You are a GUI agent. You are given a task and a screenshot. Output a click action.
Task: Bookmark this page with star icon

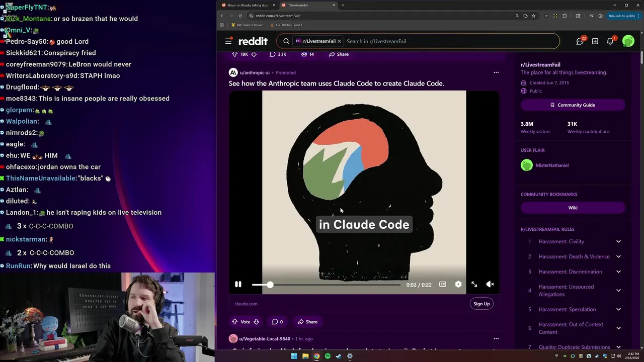coord(534,16)
